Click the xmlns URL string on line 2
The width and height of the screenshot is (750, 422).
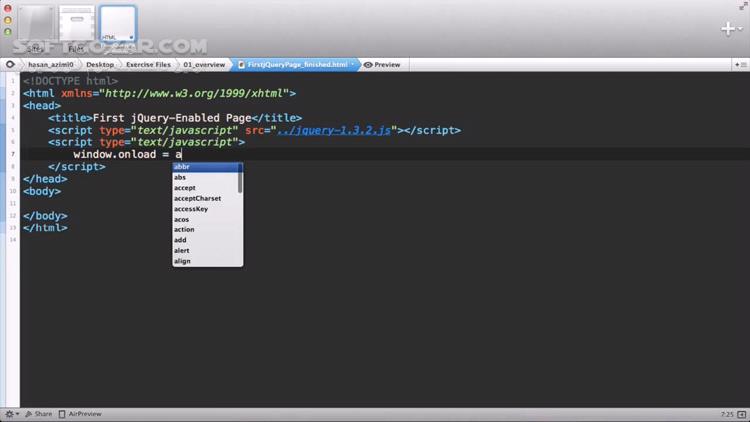[194, 93]
